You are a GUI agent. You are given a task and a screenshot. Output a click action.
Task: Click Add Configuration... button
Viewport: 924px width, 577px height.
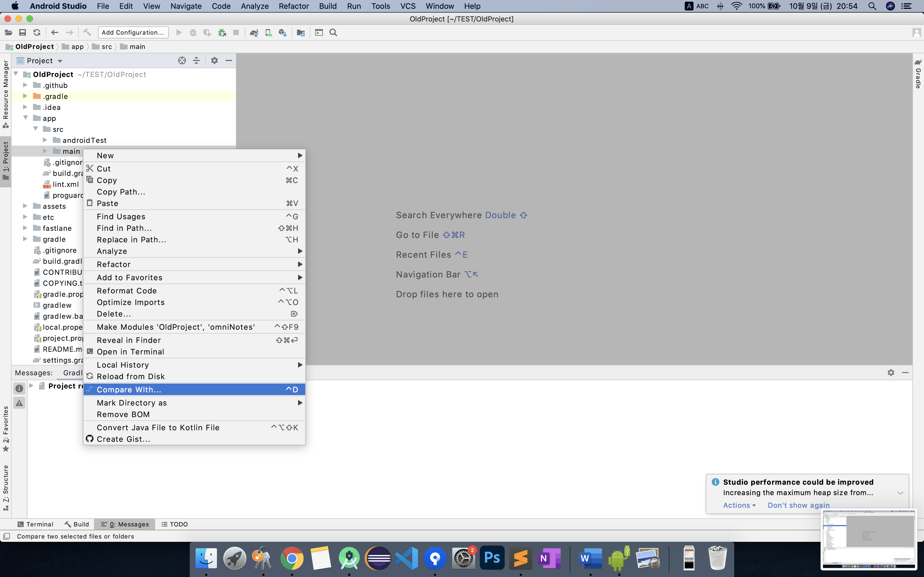tap(133, 32)
